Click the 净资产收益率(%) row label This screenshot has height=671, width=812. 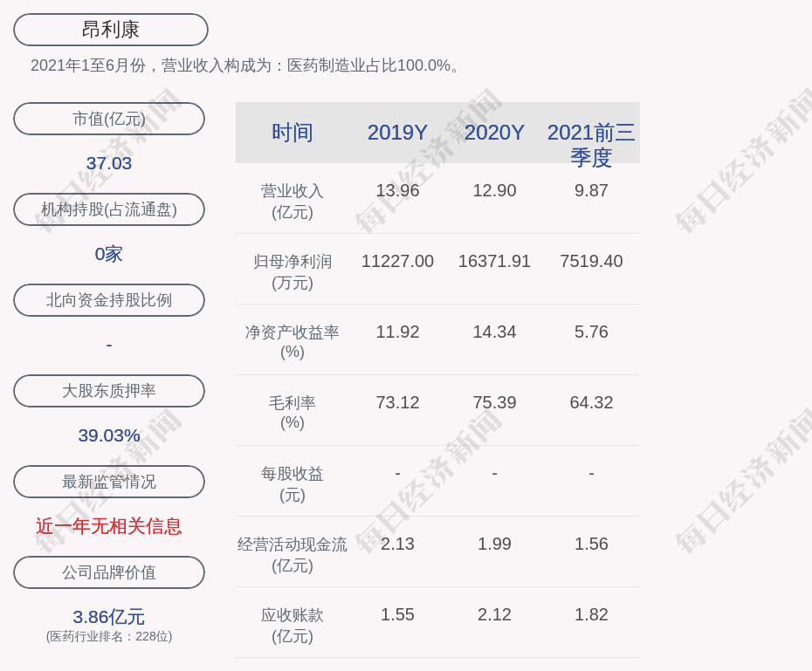[292, 342]
